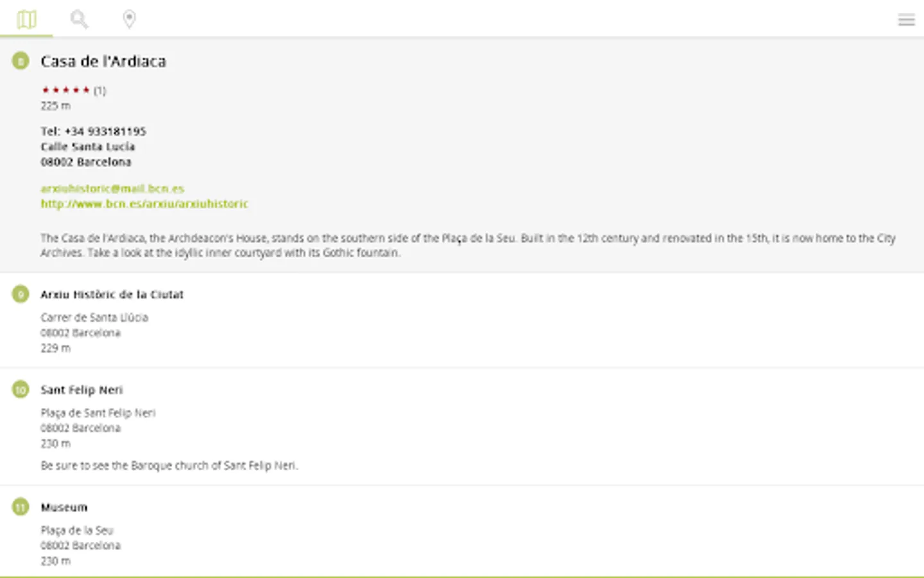This screenshot has width=924, height=578.
Task: Open the bcn.es arxiuhistoric website link
Action: point(144,204)
